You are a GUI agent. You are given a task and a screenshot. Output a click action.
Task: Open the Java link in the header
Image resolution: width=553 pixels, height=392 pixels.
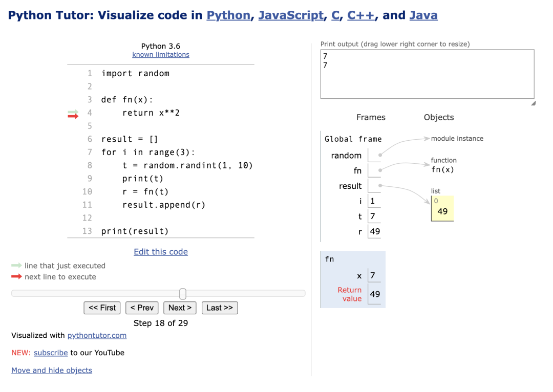click(x=423, y=15)
